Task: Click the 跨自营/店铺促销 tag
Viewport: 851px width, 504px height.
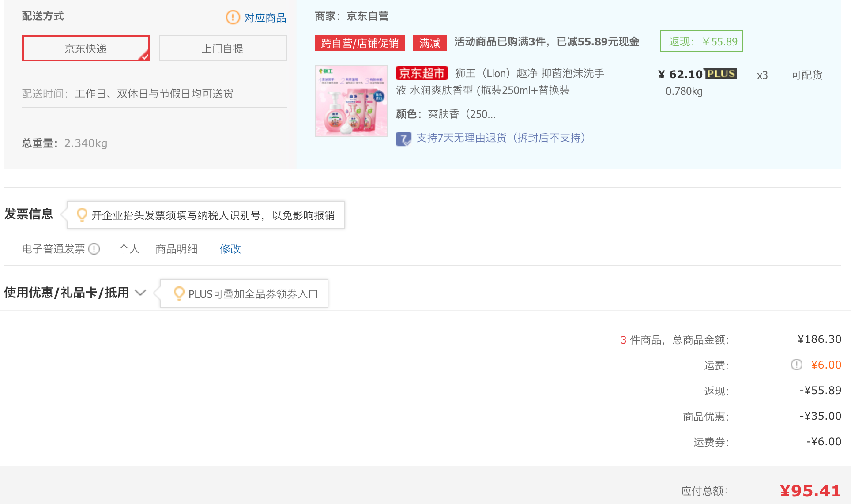Action: (x=360, y=43)
